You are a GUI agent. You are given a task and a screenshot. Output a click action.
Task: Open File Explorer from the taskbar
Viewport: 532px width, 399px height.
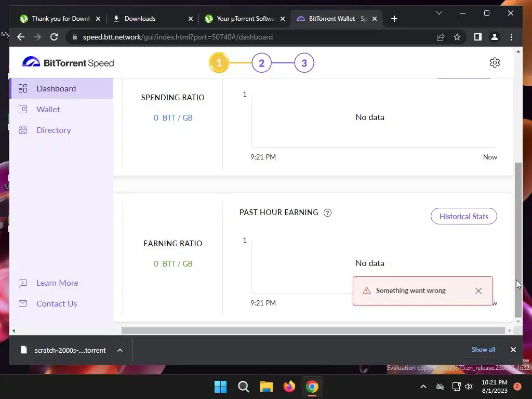click(267, 387)
